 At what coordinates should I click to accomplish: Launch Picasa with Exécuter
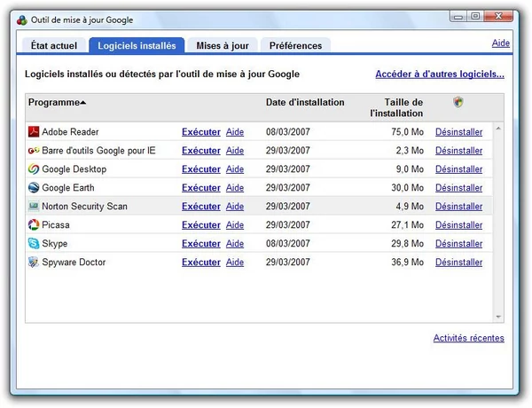(x=201, y=224)
